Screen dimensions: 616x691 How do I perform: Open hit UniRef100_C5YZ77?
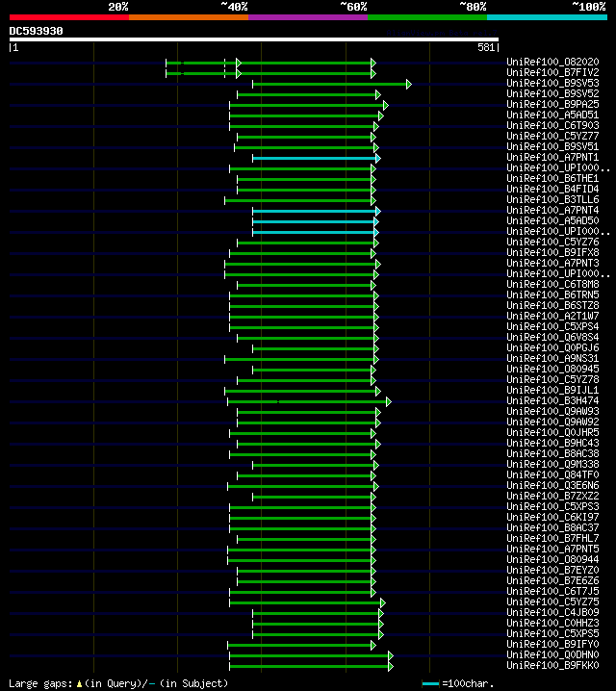(552, 136)
